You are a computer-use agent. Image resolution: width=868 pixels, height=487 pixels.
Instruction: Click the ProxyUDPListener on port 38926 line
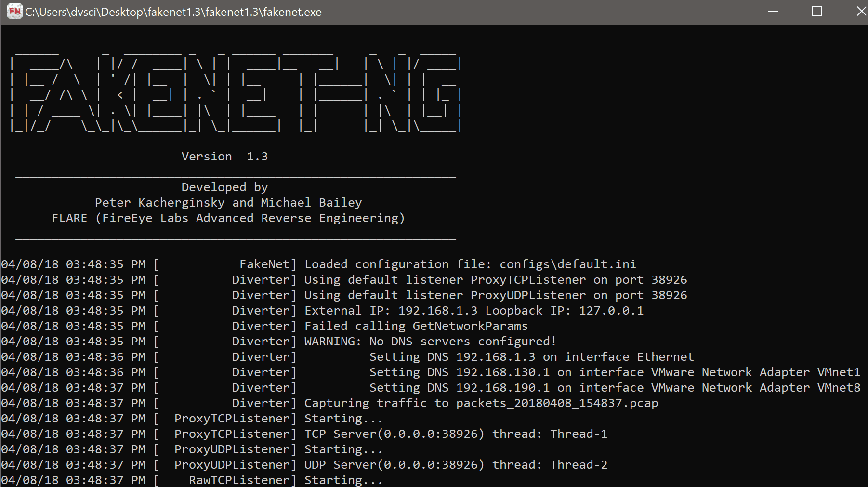tap(344, 295)
